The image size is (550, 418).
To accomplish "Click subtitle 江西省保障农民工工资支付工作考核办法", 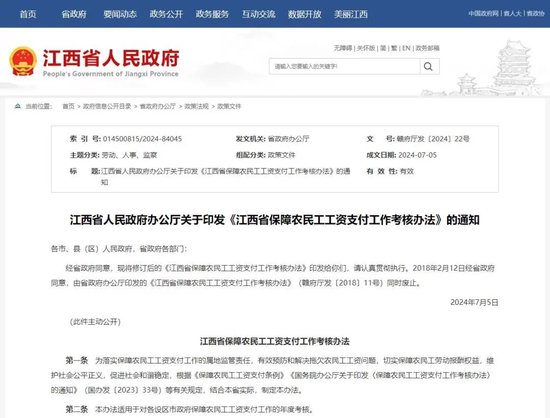I will (275, 341).
